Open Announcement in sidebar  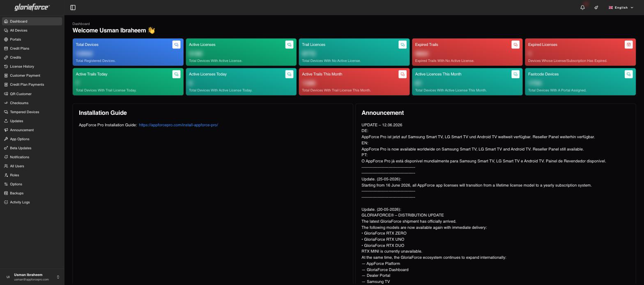pos(32,130)
